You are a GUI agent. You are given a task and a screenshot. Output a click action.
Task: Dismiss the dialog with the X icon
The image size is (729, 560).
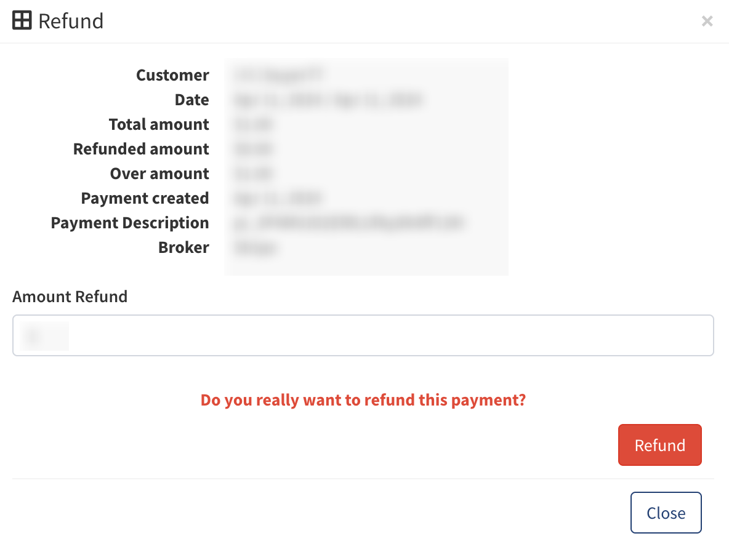(707, 22)
